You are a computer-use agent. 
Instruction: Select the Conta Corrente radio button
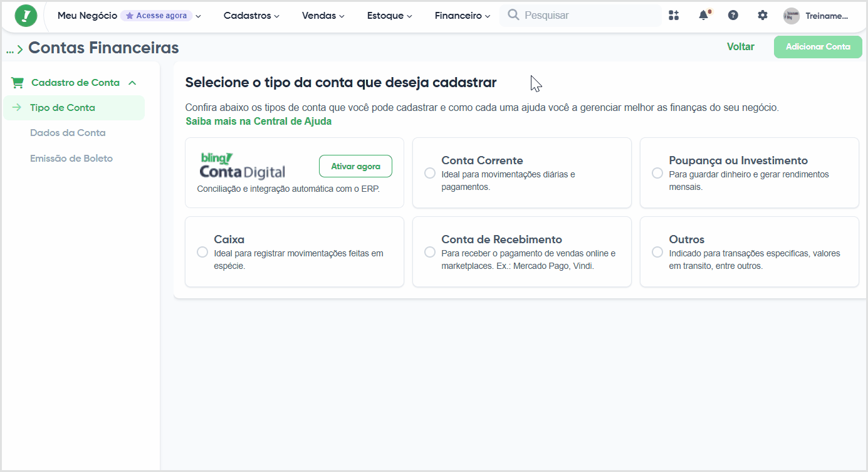pyautogui.click(x=430, y=173)
